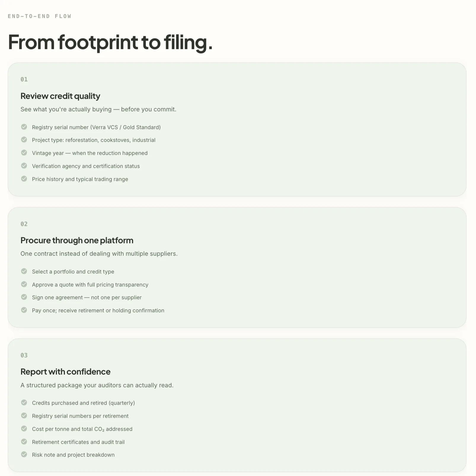Select the Procure through one platform heading
Image resolution: width=476 pixels, height=476 pixels.
pyautogui.click(x=77, y=240)
